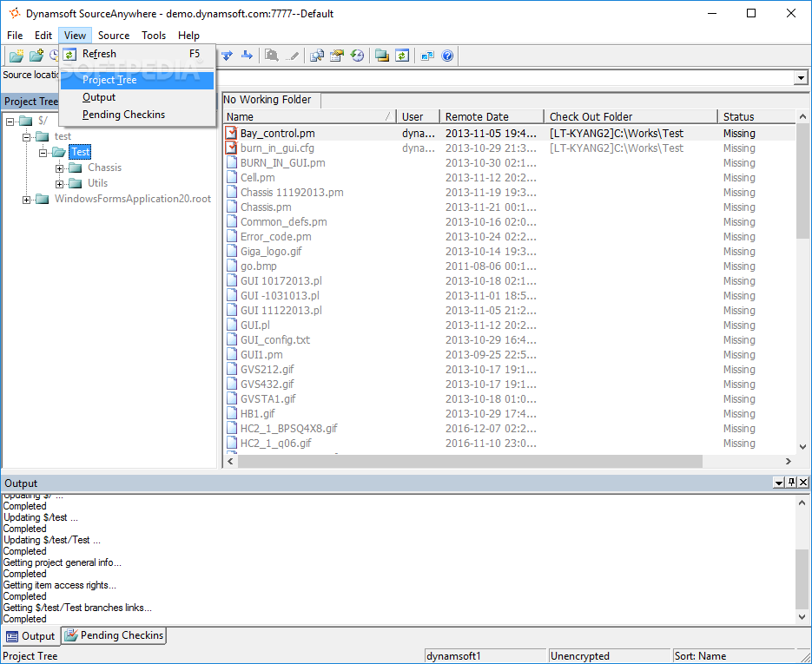Open the Source location dropdown arrow
812x664 pixels.
coord(801,78)
